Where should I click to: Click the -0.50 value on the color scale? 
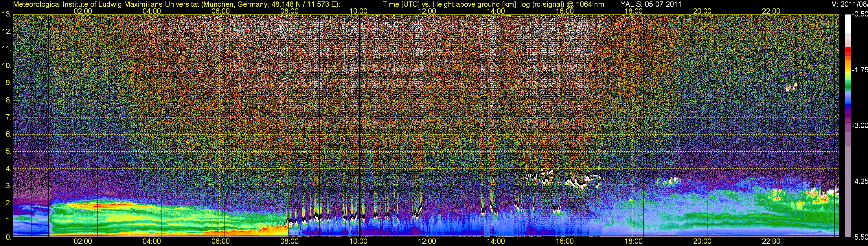[860, 14]
